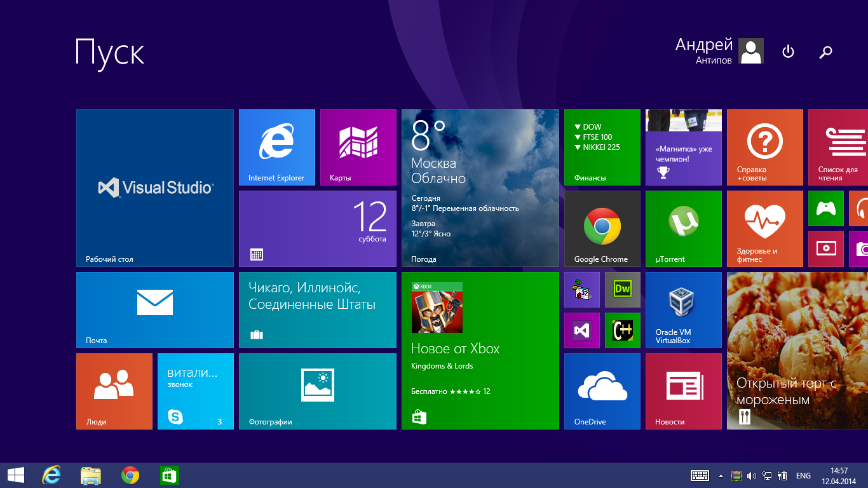Open the Люди people tile
Image resolution: width=868 pixels, height=488 pixels.
coord(114,391)
